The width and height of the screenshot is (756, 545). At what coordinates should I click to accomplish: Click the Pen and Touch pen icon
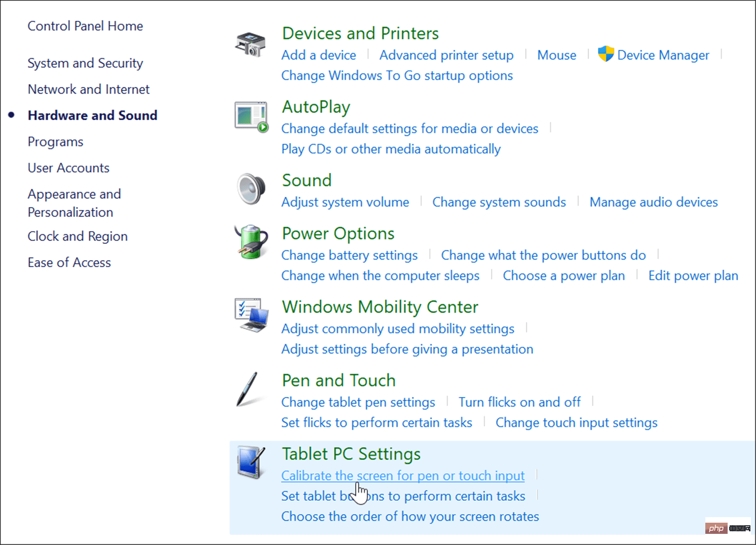[x=247, y=389]
